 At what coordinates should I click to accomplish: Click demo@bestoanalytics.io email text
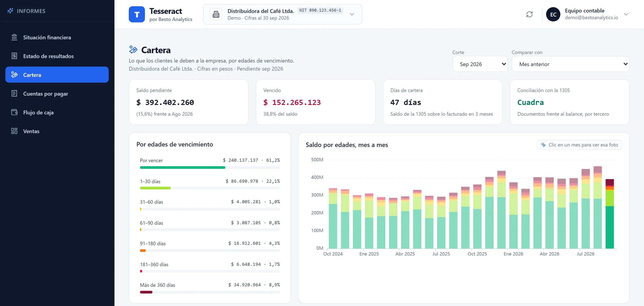click(x=591, y=17)
